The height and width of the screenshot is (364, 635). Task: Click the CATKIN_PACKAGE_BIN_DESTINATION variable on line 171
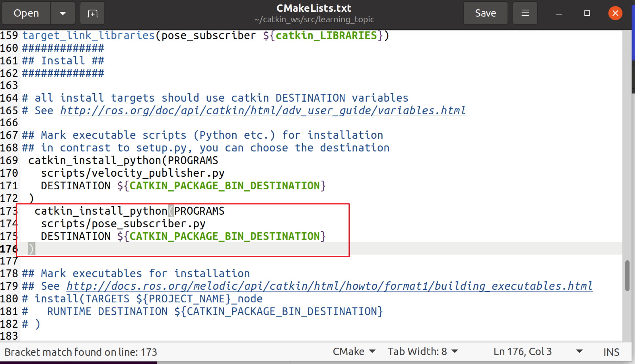(224, 186)
